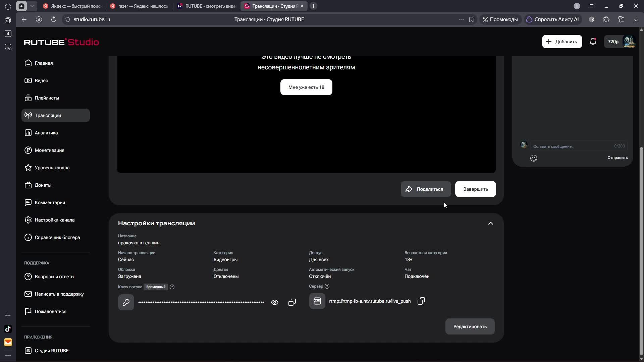The image size is (644, 362).
Task: Click the key icon beside stream key
Action: coord(126,302)
